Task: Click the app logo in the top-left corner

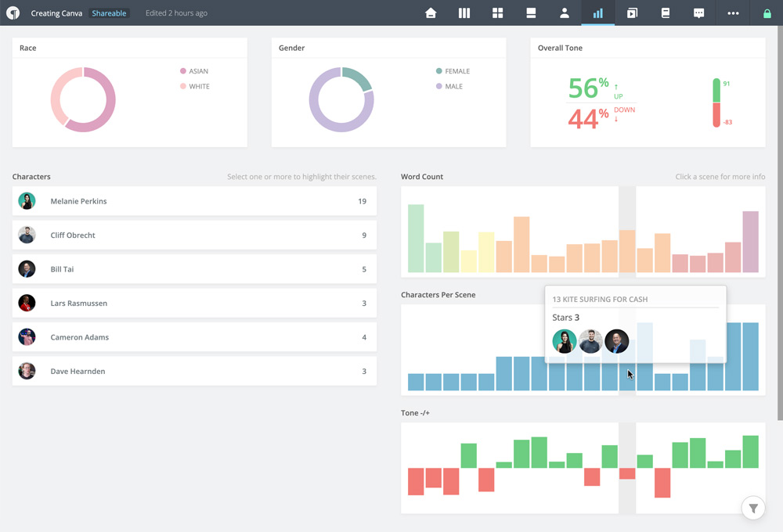Action: point(13,13)
